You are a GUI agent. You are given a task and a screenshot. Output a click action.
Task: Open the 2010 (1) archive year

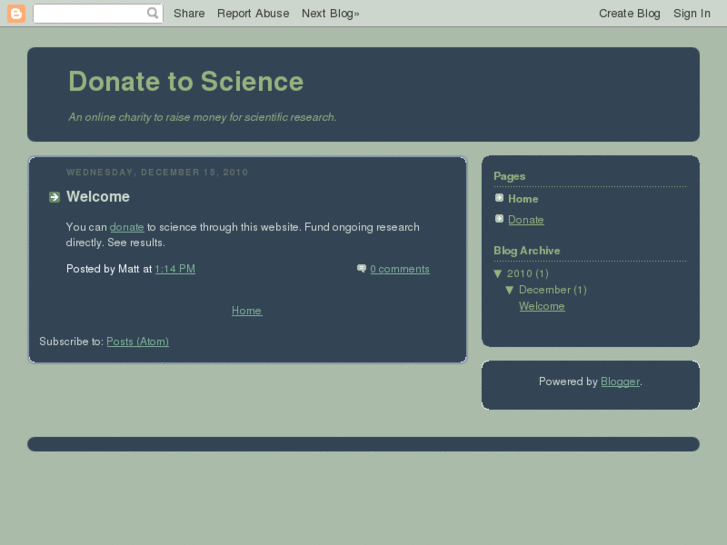tap(528, 274)
